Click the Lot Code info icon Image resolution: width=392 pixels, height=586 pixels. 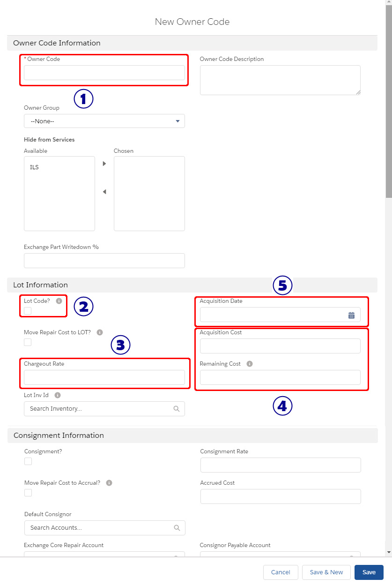coord(59,301)
